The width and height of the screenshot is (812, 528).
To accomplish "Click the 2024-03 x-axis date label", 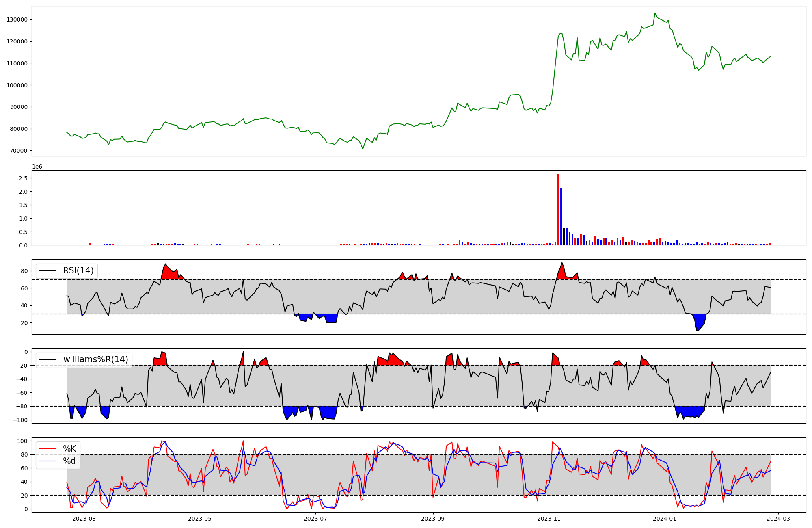I will (x=778, y=518).
